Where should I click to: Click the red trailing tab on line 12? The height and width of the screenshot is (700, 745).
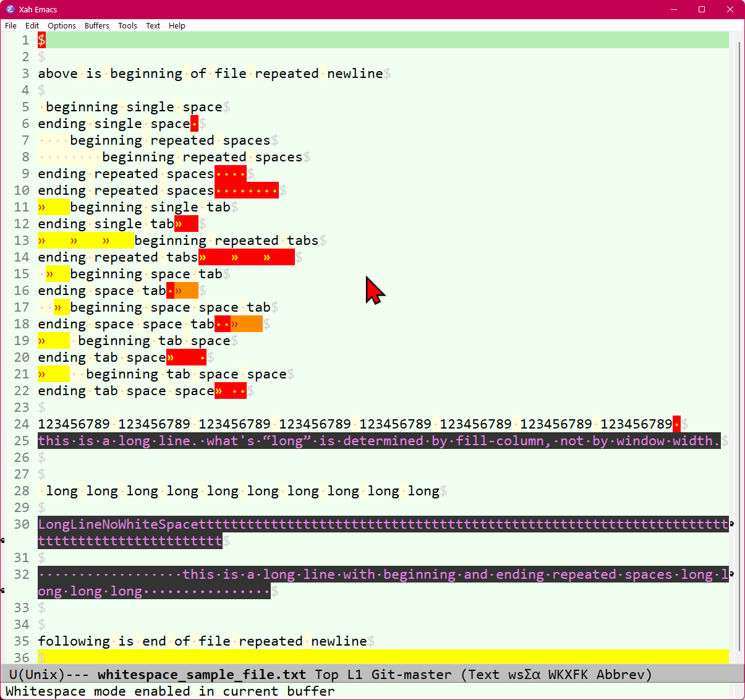coord(186,224)
